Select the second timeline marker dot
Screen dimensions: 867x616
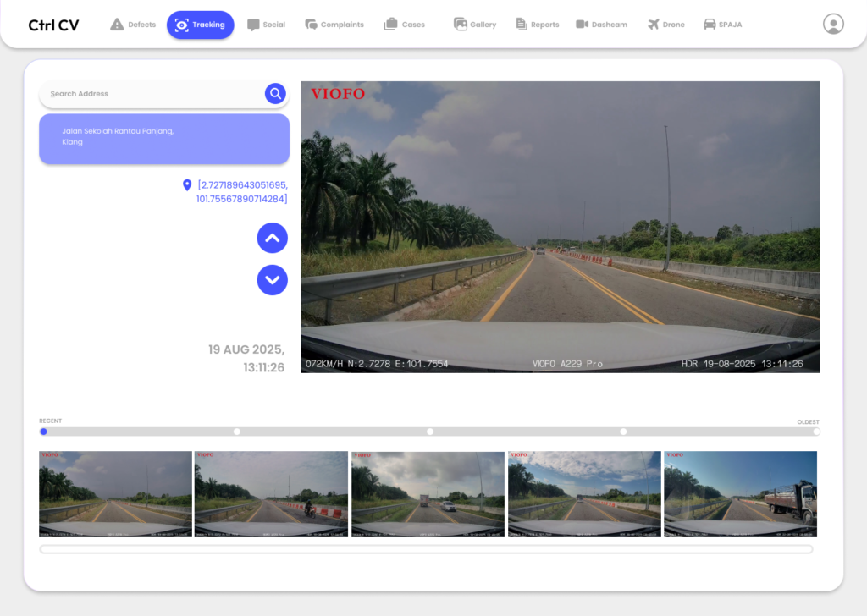(237, 432)
